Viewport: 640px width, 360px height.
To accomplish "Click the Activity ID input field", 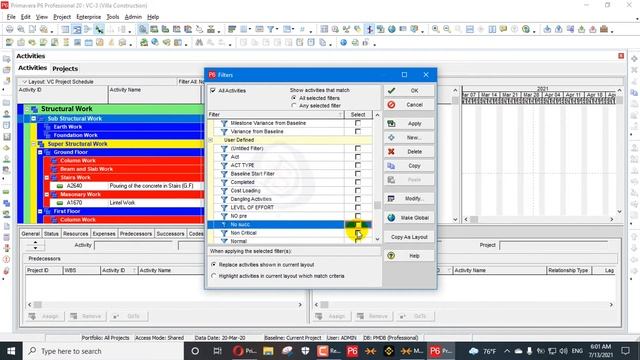I will (x=135, y=245).
